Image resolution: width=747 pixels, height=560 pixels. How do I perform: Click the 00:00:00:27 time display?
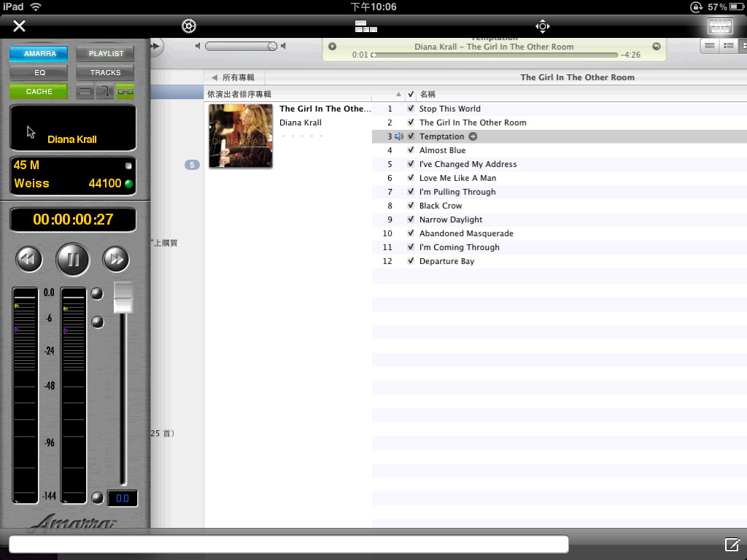point(73,219)
